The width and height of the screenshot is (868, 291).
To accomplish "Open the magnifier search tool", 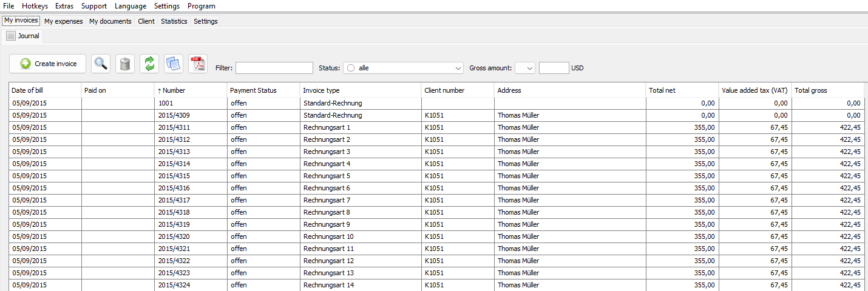I will [x=101, y=64].
